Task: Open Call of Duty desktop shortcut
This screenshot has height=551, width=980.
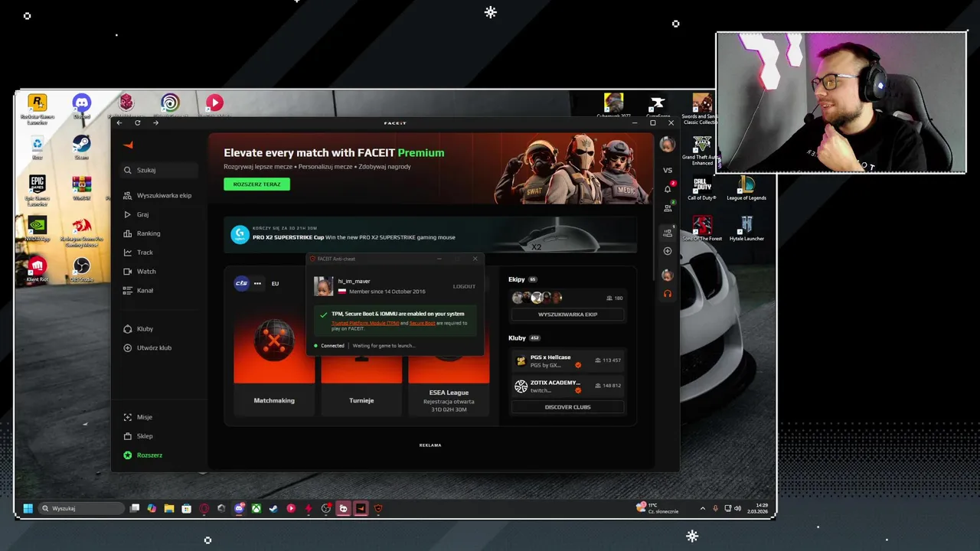Action: pyautogui.click(x=701, y=188)
